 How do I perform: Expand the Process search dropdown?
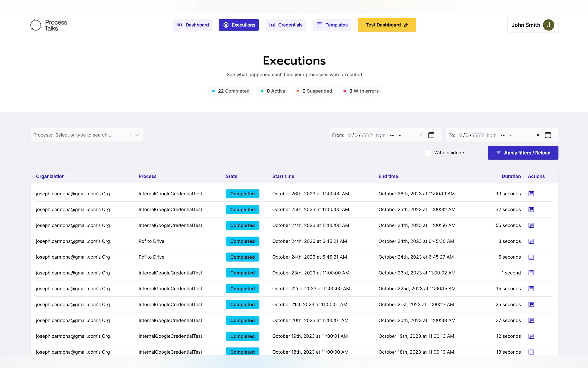coord(137,135)
